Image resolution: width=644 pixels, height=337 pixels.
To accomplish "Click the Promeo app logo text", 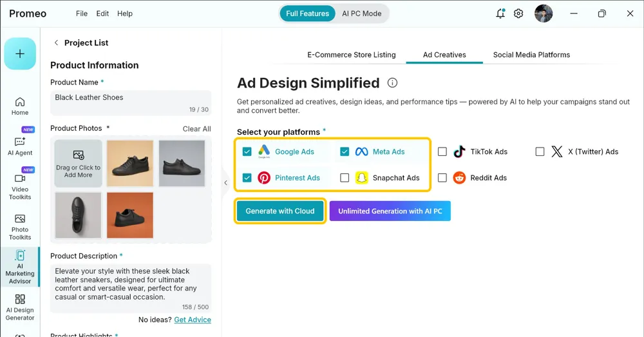I will [28, 14].
